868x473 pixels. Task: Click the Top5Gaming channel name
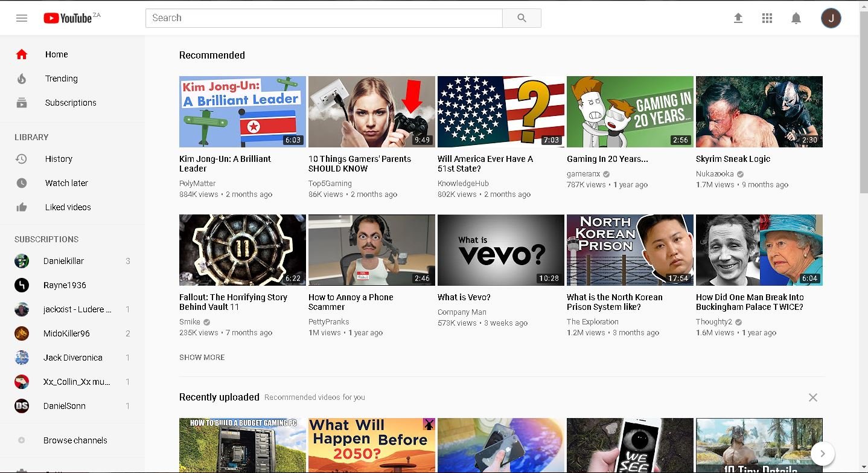pos(330,184)
